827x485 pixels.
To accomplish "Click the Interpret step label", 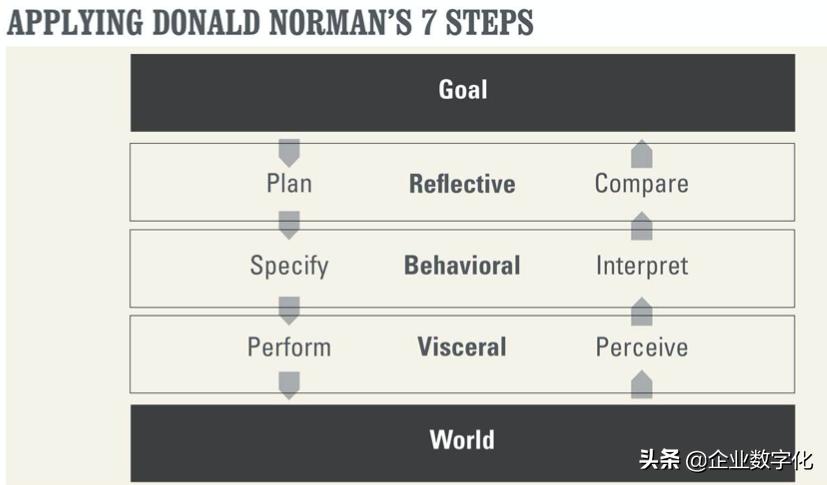I will [x=641, y=266].
